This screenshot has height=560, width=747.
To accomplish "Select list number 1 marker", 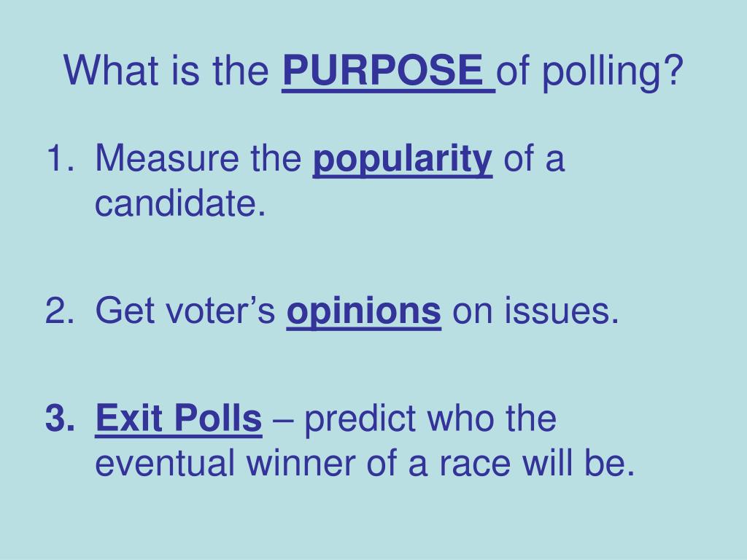I will coord(60,158).
